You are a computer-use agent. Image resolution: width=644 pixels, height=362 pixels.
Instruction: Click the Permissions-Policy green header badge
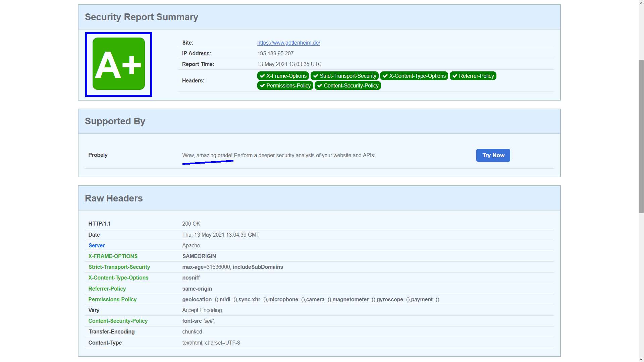point(285,86)
